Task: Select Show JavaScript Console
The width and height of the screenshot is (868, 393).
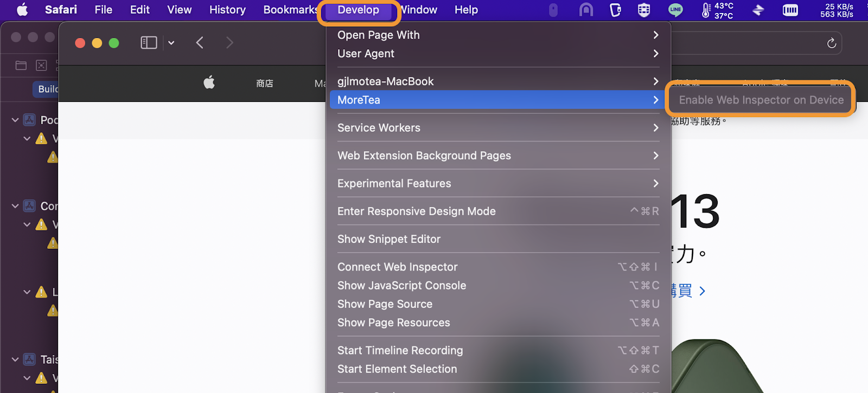Action: [x=497, y=285]
